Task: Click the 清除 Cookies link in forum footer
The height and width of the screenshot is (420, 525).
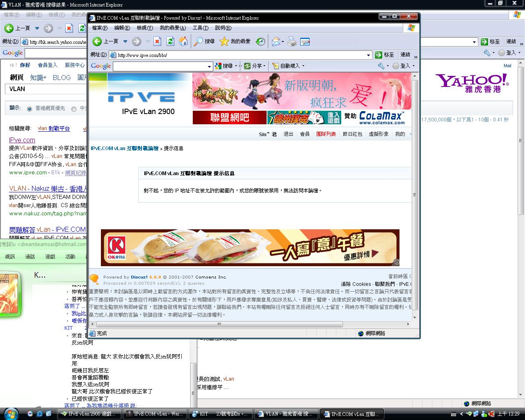Action: coord(356,284)
